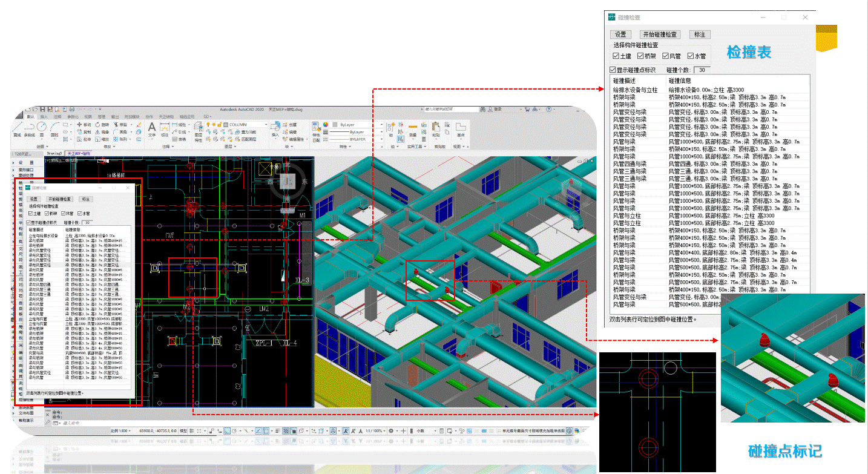868x474 pixels.
Task: Open the Layer Properties (图层特性) icon
Action: pos(198,128)
